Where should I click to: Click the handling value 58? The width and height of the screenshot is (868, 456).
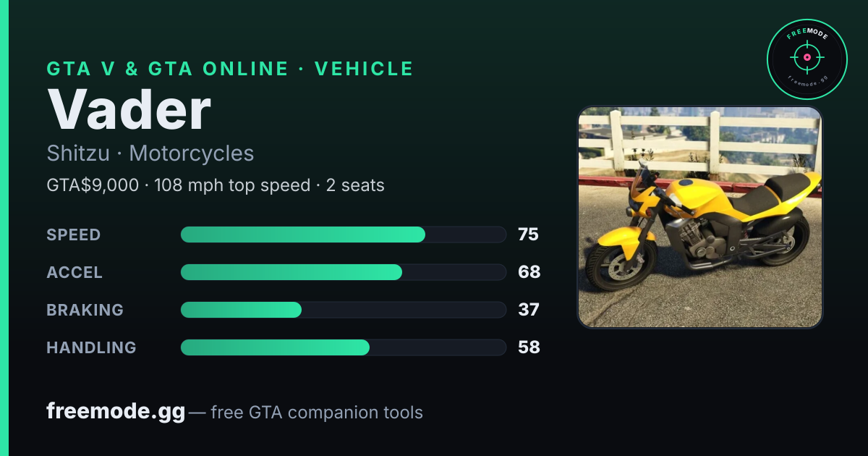click(529, 347)
